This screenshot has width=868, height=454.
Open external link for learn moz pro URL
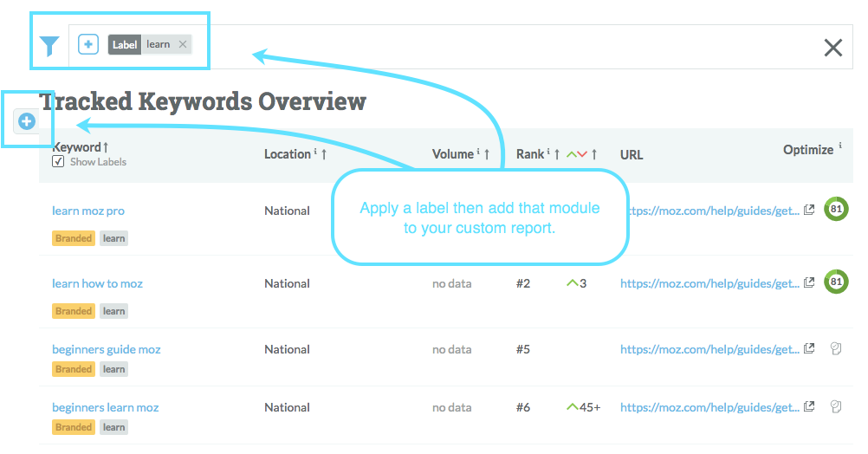tap(809, 210)
